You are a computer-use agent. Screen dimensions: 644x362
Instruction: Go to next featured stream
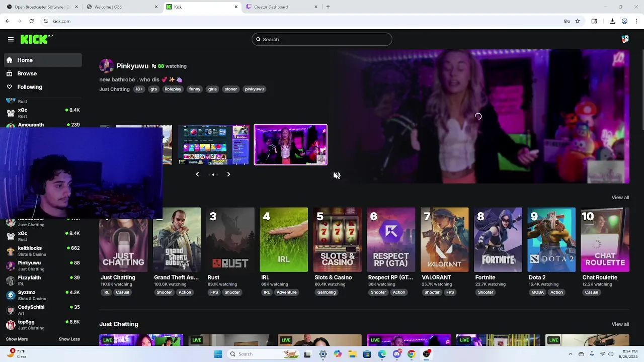pyautogui.click(x=228, y=174)
